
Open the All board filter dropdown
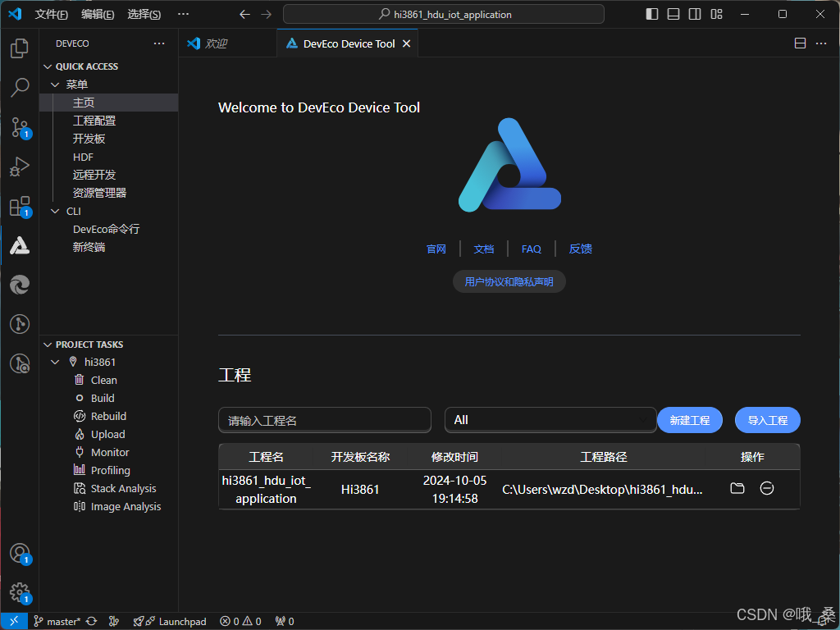click(550, 420)
